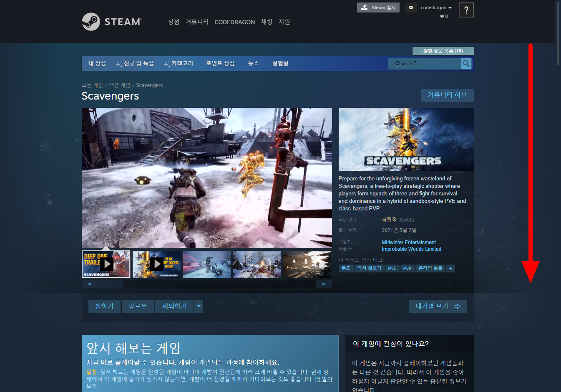561x392 pixels.
Task: Click the Steam 설치 button
Action: coord(378,7)
